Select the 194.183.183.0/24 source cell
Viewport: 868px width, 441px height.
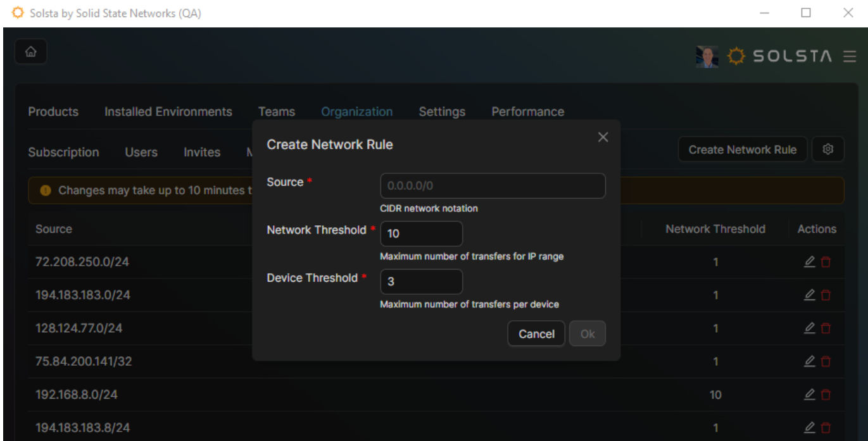83,295
